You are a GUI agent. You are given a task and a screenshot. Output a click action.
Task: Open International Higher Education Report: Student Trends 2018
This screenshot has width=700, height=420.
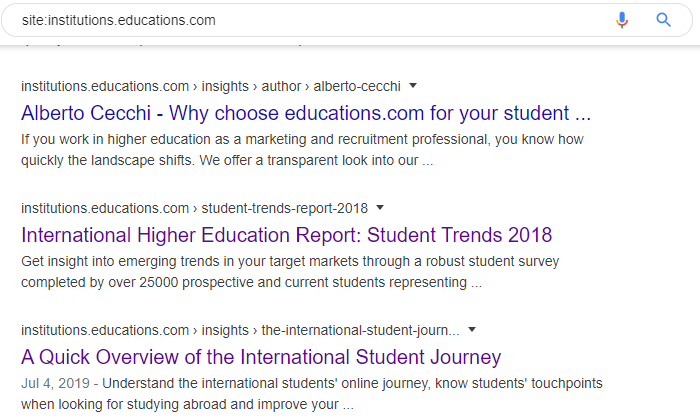tap(286, 235)
